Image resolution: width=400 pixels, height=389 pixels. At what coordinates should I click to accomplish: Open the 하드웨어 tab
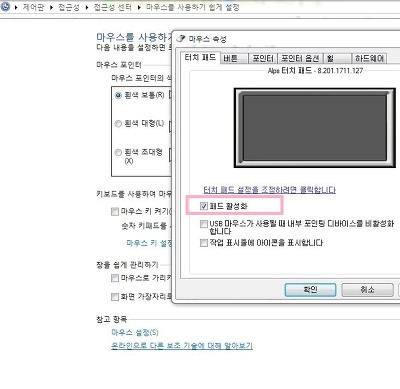click(370, 59)
